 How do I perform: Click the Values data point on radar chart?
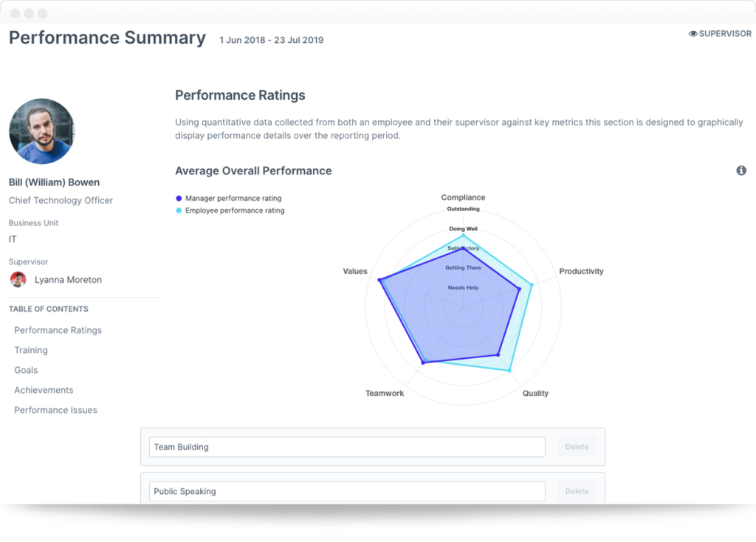tap(379, 280)
